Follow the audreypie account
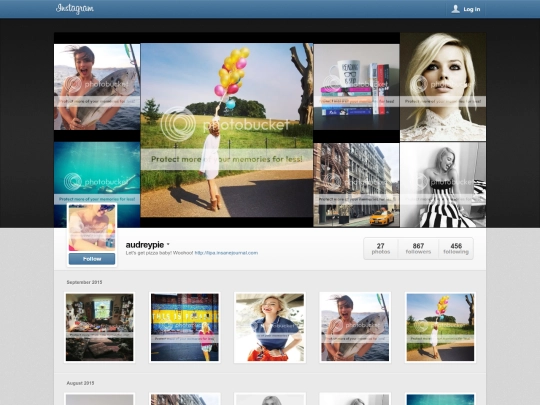Screen dimensions: 540x405 [x=92, y=259]
